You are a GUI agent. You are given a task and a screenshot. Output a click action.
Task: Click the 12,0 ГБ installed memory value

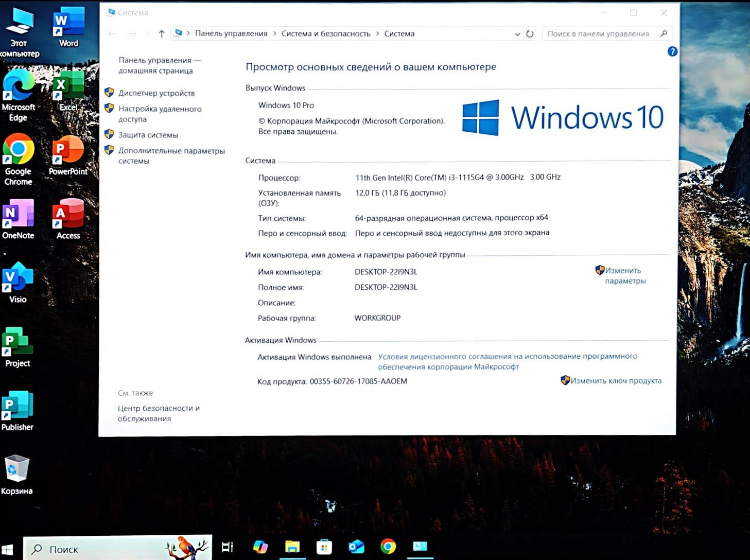point(400,192)
